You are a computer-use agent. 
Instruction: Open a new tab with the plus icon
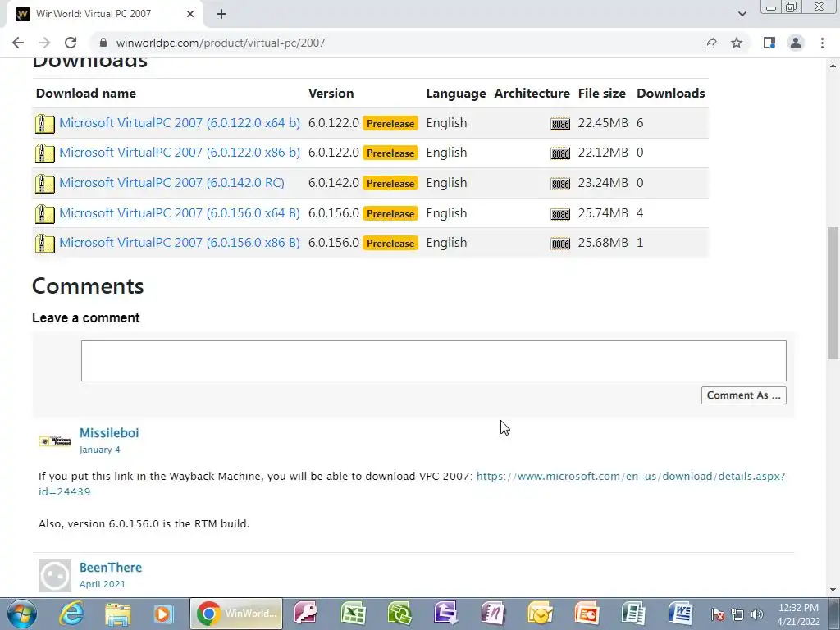click(221, 14)
